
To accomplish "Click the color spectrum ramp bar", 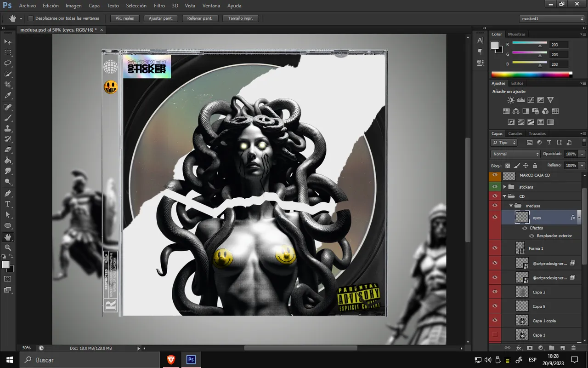I will coord(531,75).
